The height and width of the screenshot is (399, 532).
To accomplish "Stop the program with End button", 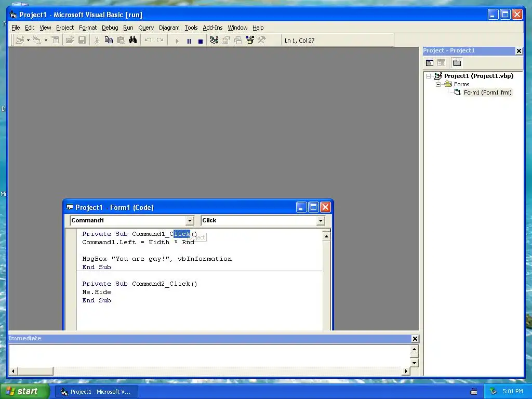I will click(201, 41).
